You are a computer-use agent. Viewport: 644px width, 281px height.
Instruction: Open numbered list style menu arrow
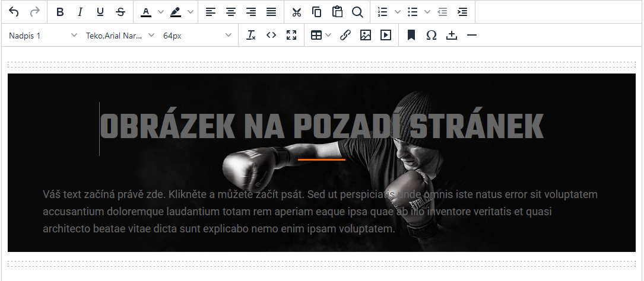click(x=398, y=12)
